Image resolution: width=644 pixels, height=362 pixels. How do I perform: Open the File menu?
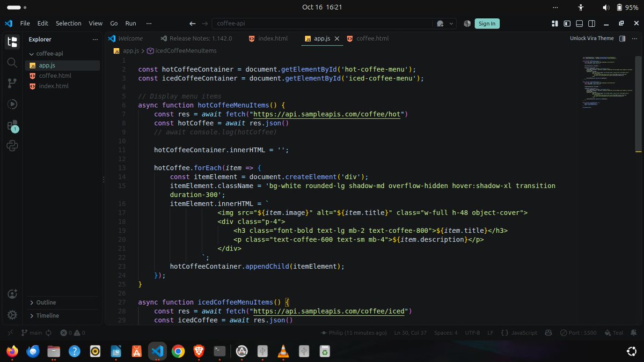tap(25, 24)
